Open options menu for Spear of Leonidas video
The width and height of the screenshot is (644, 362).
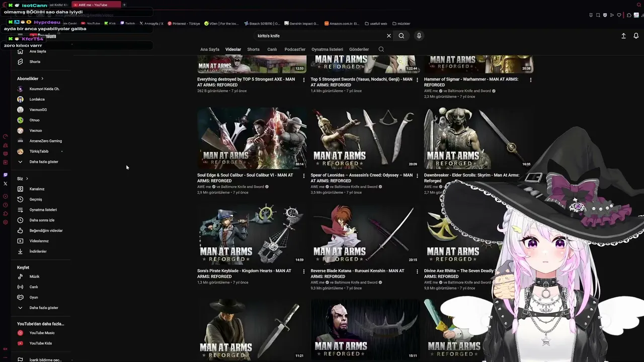[417, 175]
